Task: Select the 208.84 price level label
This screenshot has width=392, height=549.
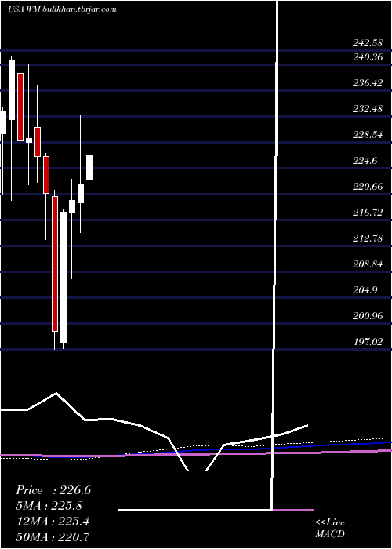Action: pos(368,264)
